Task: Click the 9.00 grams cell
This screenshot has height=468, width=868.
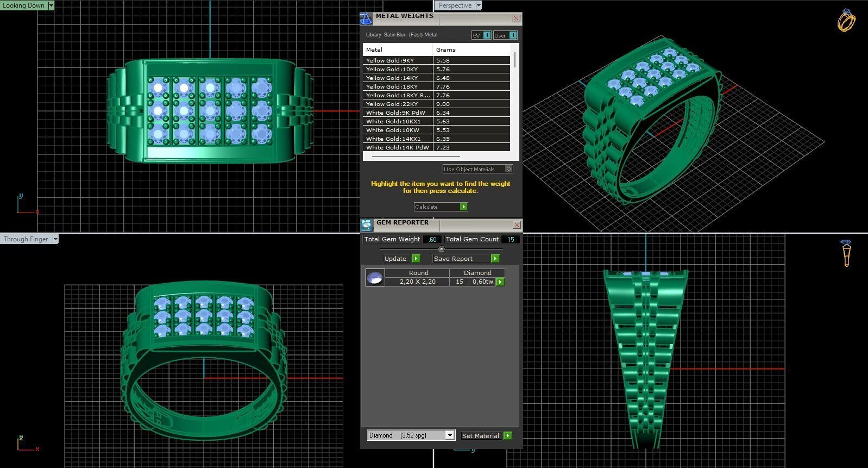Action: coord(471,104)
